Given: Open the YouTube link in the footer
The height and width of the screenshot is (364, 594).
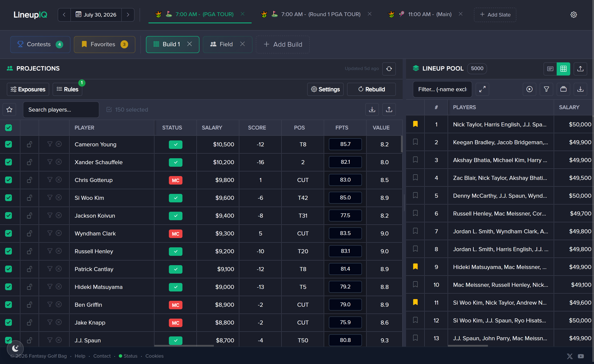Looking at the screenshot, I should [x=581, y=356].
